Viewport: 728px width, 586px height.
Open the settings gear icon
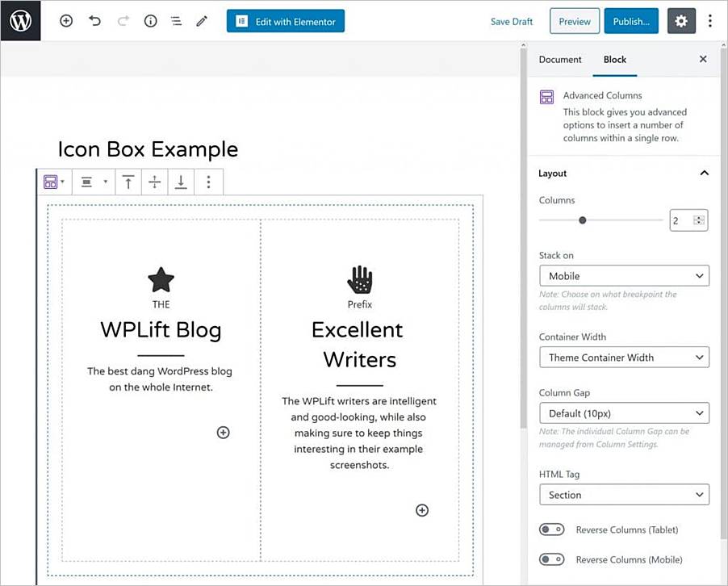click(x=681, y=21)
